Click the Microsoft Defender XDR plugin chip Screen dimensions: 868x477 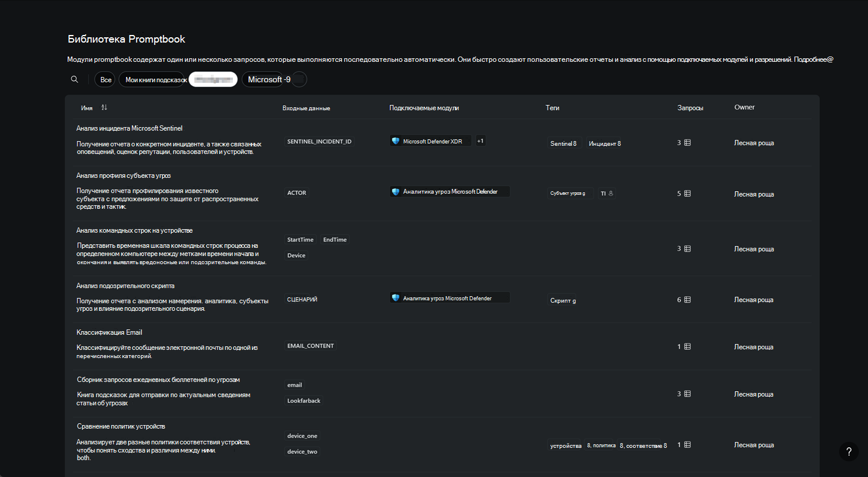[x=431, y=141]
